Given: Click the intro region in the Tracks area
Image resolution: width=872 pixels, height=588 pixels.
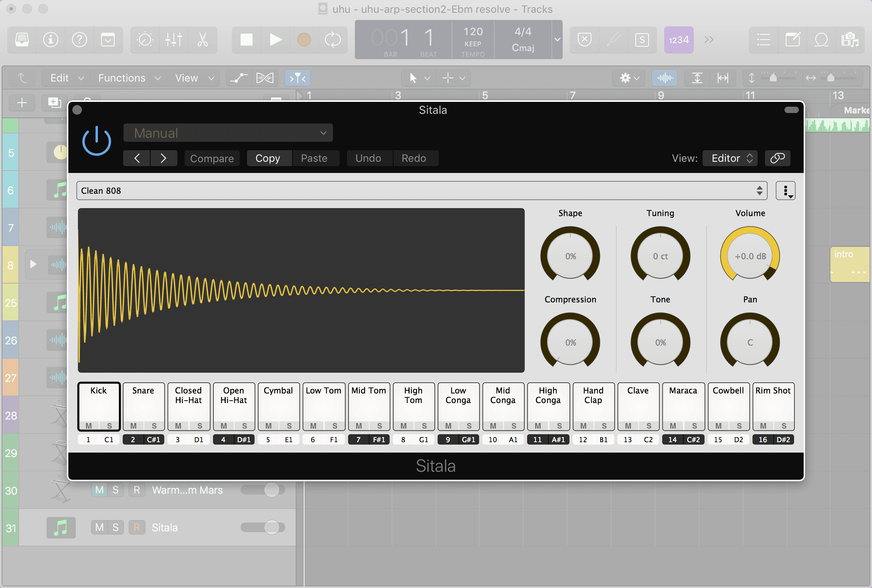Looking at the screenshot, I should pyautogui.click(x=850, y=264).
